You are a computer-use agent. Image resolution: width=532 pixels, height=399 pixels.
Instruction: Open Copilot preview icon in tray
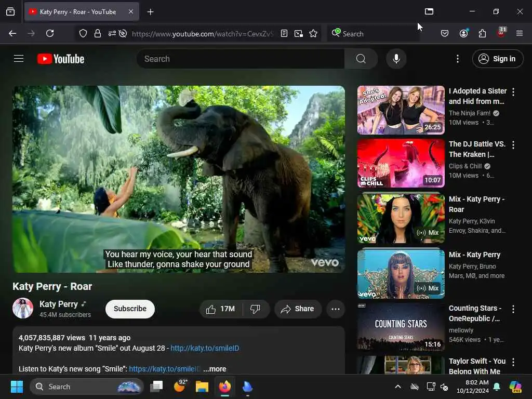[x=515, y=387]
